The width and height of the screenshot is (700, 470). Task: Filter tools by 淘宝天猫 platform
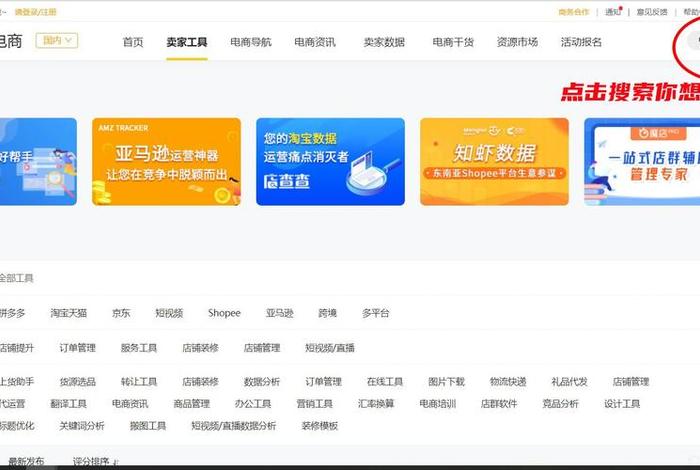click(68, 313)
